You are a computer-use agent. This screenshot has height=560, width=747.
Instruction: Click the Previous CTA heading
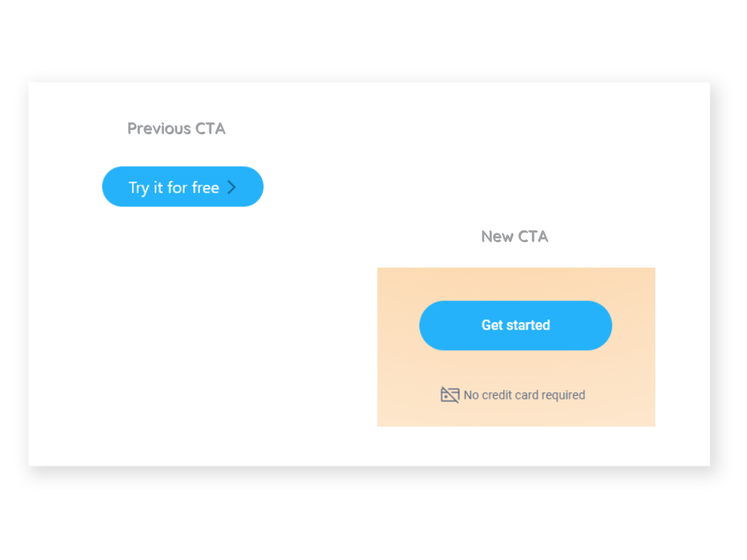point(177,128)
